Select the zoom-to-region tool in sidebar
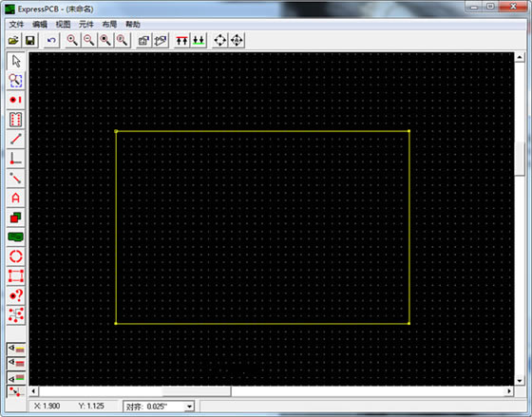 point(15,81)
